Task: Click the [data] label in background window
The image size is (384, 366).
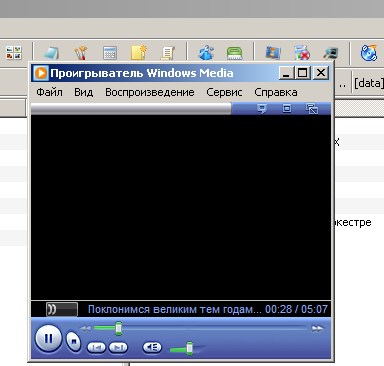Action: (369, 83)
